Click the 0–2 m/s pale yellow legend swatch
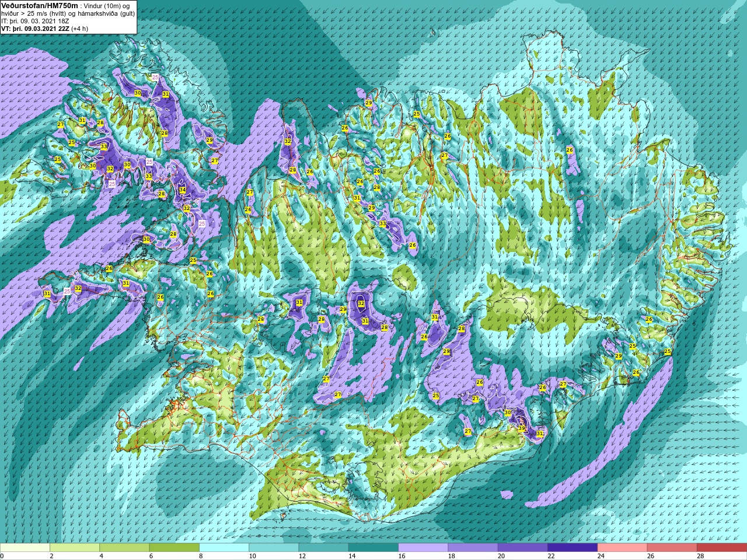 (x=25, y=548)
